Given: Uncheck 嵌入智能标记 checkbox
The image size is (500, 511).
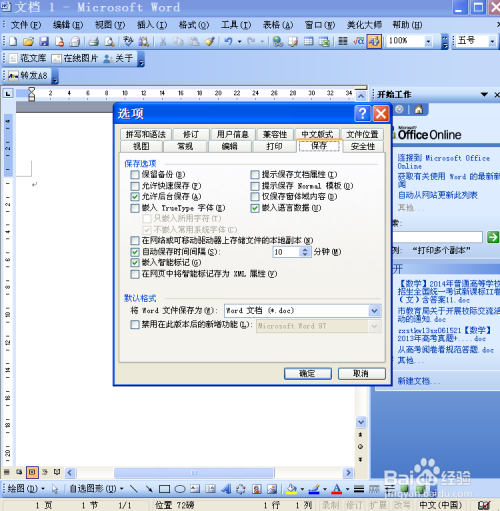Looking at the screenshot, I should coord(135,263).
